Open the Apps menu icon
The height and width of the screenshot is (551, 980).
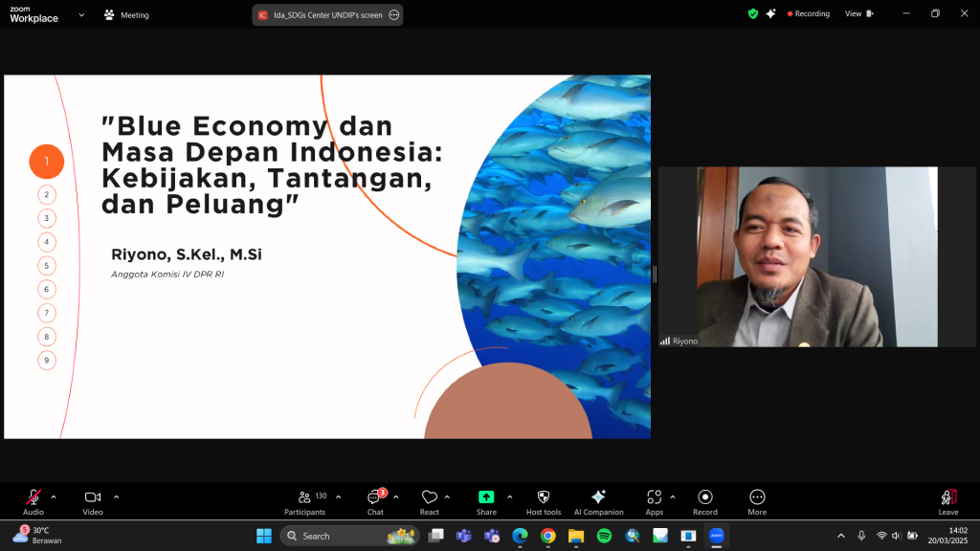click(654, 497)
